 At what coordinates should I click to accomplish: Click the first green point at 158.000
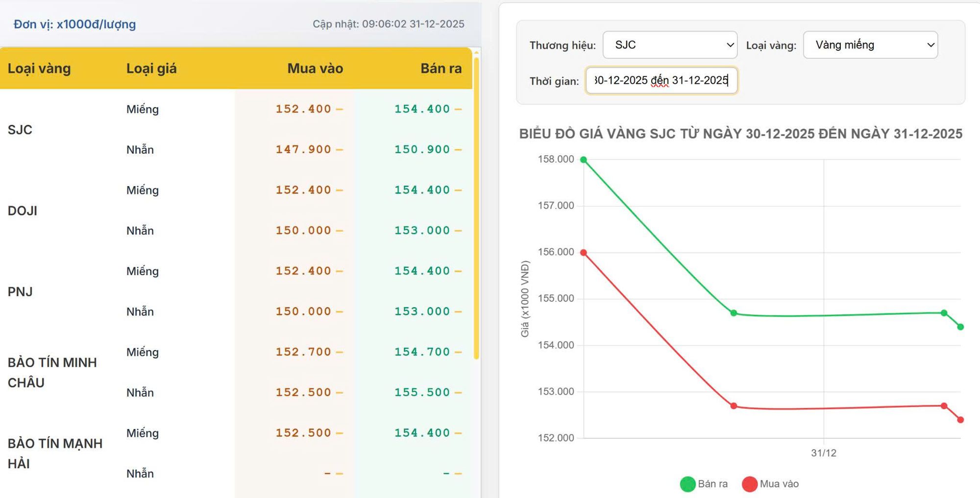[x=584, y=160]
